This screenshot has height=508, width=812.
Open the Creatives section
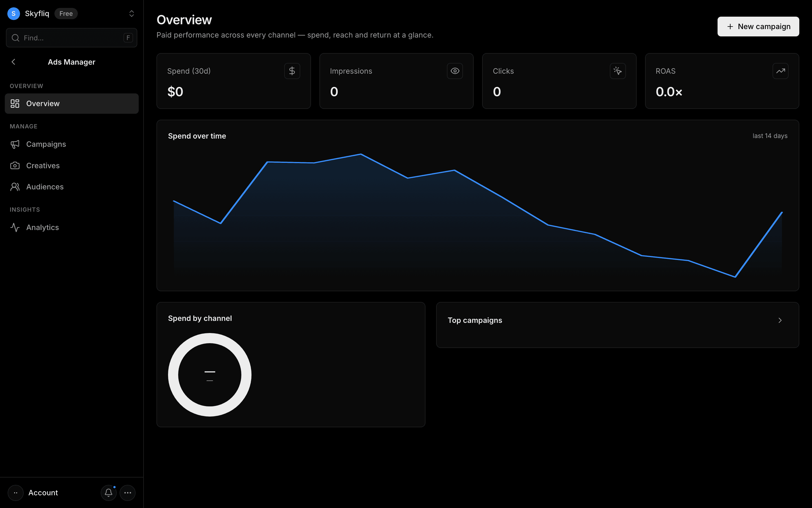click(x=71, y=165)
